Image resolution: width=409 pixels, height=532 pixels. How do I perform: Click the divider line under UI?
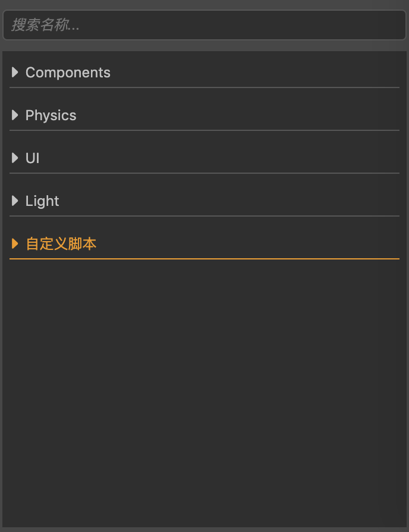point(204,173)
